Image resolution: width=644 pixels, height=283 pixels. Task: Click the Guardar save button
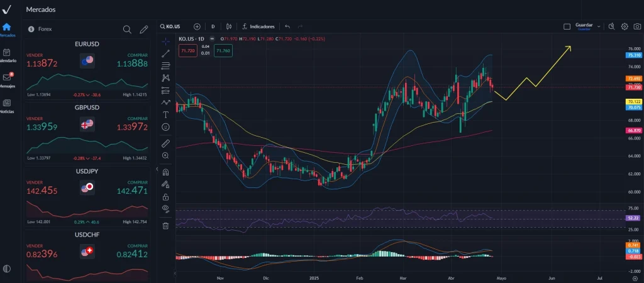coord(584,26)
